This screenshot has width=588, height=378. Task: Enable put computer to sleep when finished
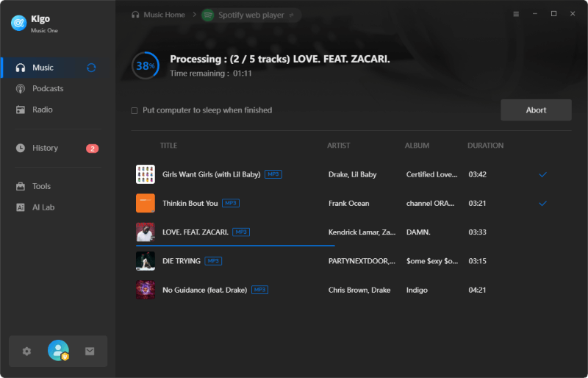135,111
